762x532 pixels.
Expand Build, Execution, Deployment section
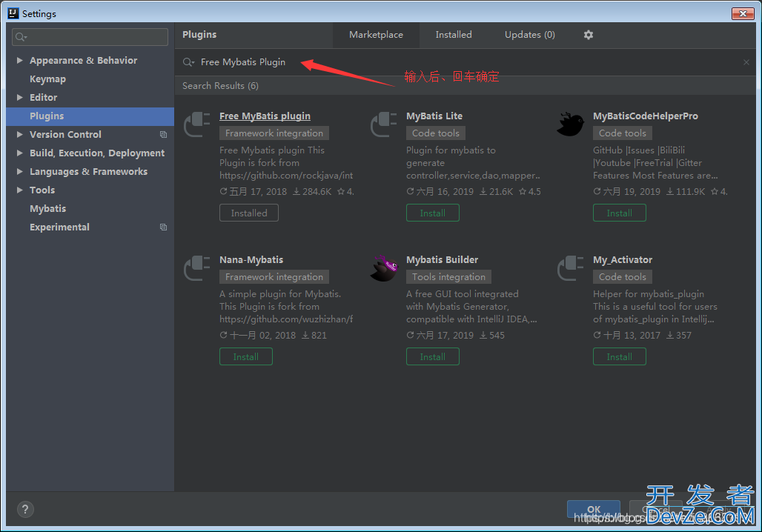19,153
